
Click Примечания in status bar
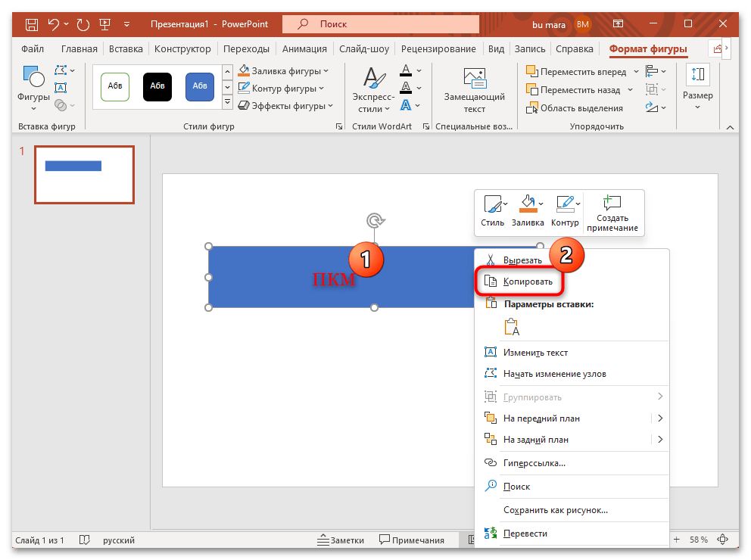pyautogui.click(x=412, y=540)
